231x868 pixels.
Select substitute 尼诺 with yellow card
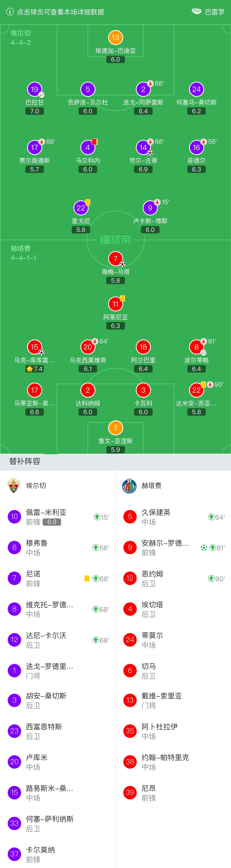coord(58,578)
